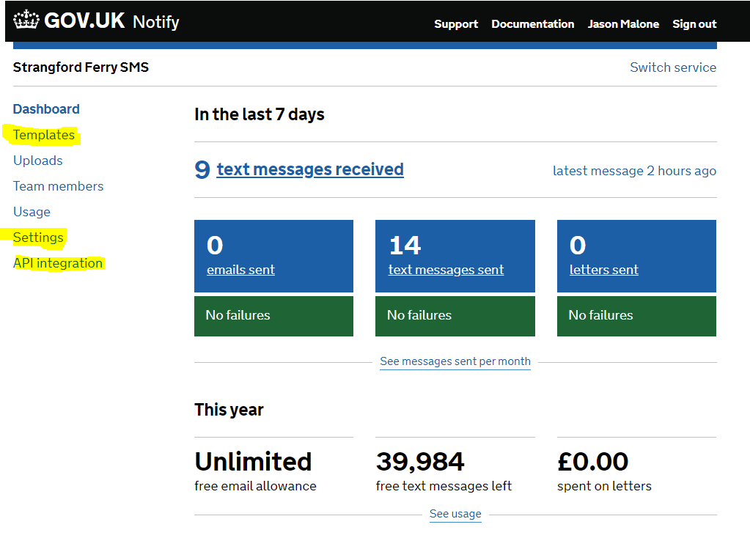Click See usage under this year's totals
The width and height of the screenshot is (750, 560).
click(x=455, y=514)
